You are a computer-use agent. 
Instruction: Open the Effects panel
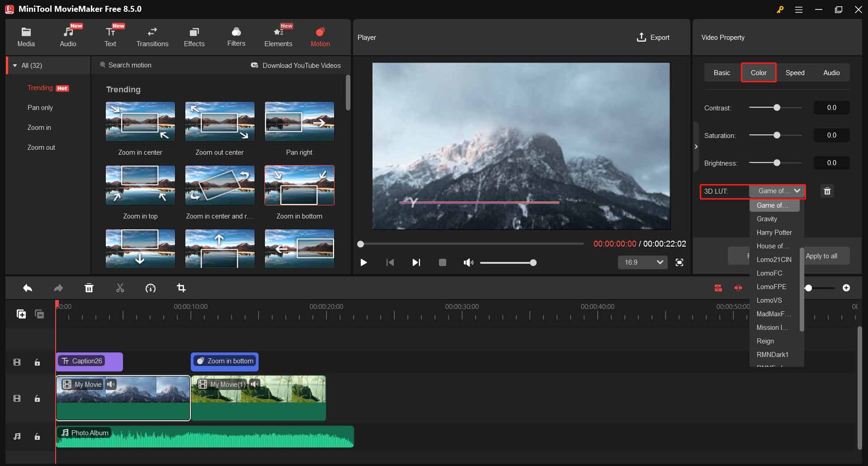[x=194, y=36]
